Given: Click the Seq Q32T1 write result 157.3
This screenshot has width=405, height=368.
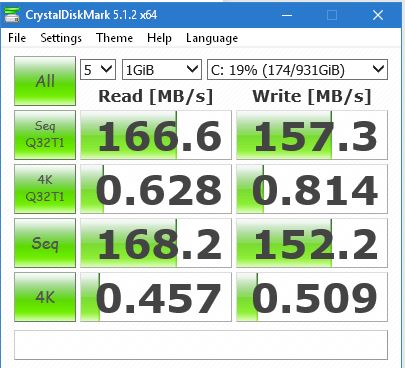Looking at the screenshot, I should pyautogui.click(x=312, y=135).
